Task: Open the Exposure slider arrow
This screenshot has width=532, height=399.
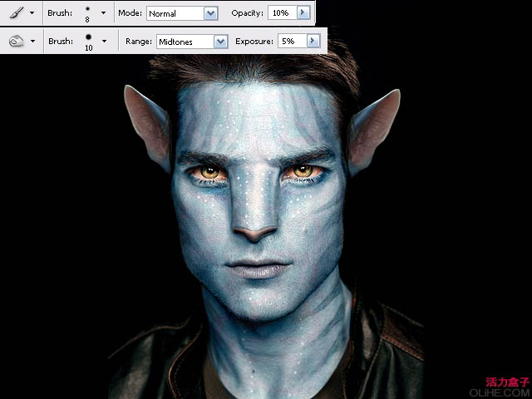Action: point(313,41)
